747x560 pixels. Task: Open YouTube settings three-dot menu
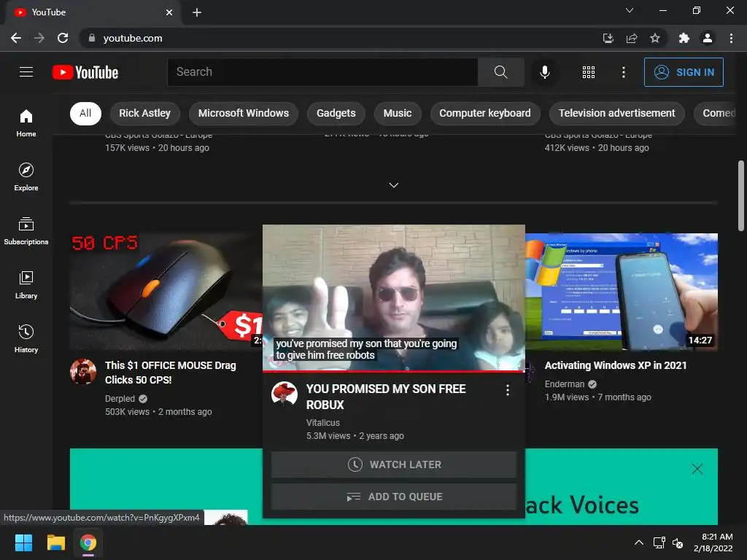point(623,72)
